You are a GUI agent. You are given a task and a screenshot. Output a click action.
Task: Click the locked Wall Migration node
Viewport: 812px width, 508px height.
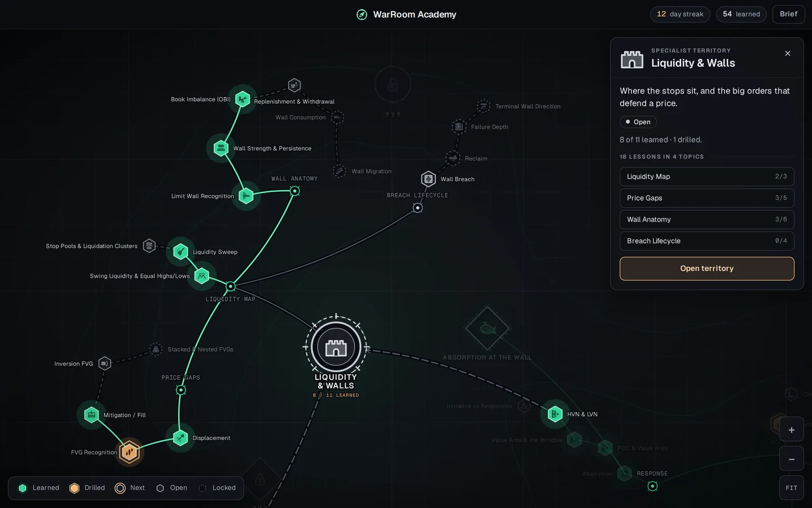tap(340, 171)
